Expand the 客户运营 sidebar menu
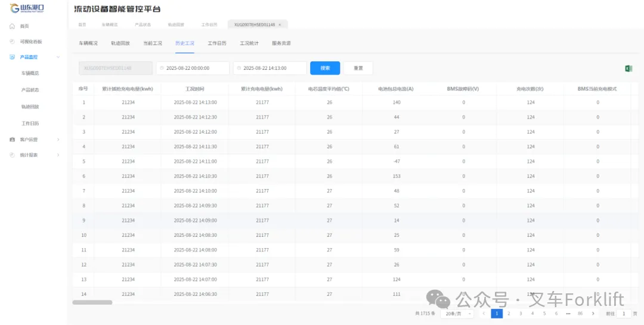Screen dimensions: 644x325 (x=58, y=140)
